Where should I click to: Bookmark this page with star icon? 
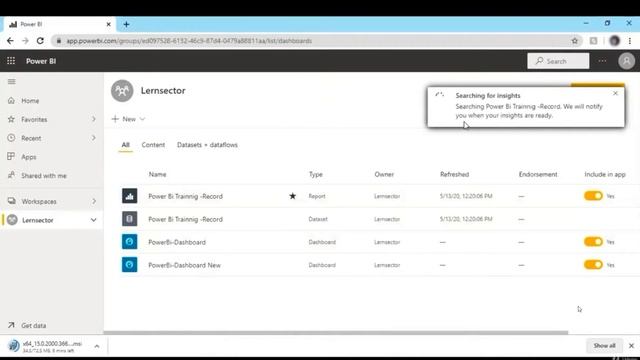coord(575,40)
